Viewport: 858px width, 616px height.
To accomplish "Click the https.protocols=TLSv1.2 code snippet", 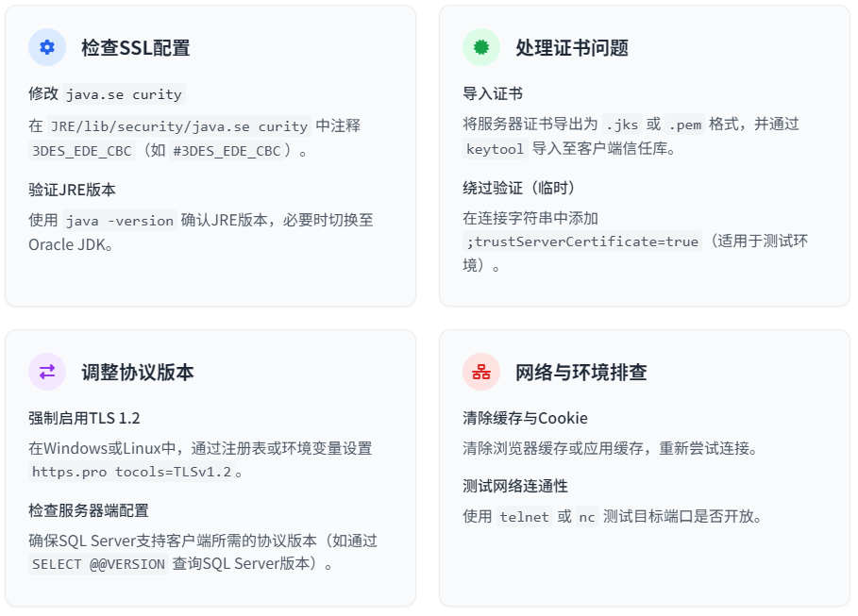I will coord(131,472).
